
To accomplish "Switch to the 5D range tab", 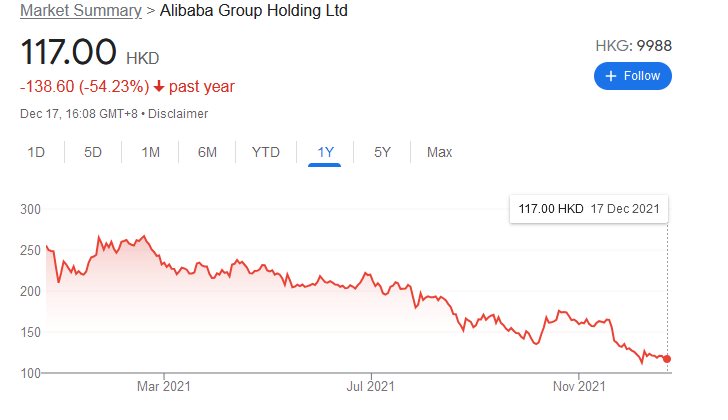I will [93, 152].
